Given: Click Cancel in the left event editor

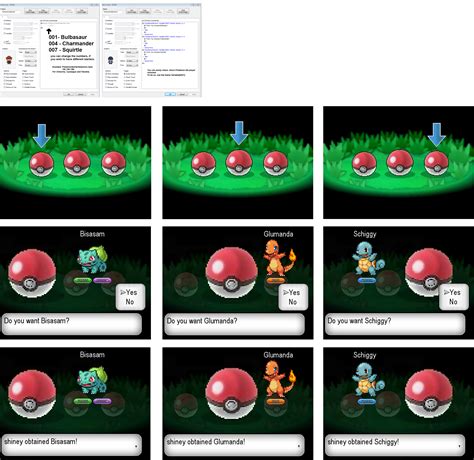Looking at the screenshot, I should coord(81,94).
